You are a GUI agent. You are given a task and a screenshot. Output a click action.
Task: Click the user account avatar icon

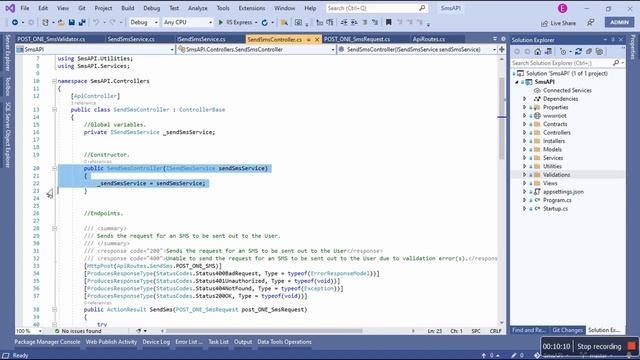(x=562, y=8)
